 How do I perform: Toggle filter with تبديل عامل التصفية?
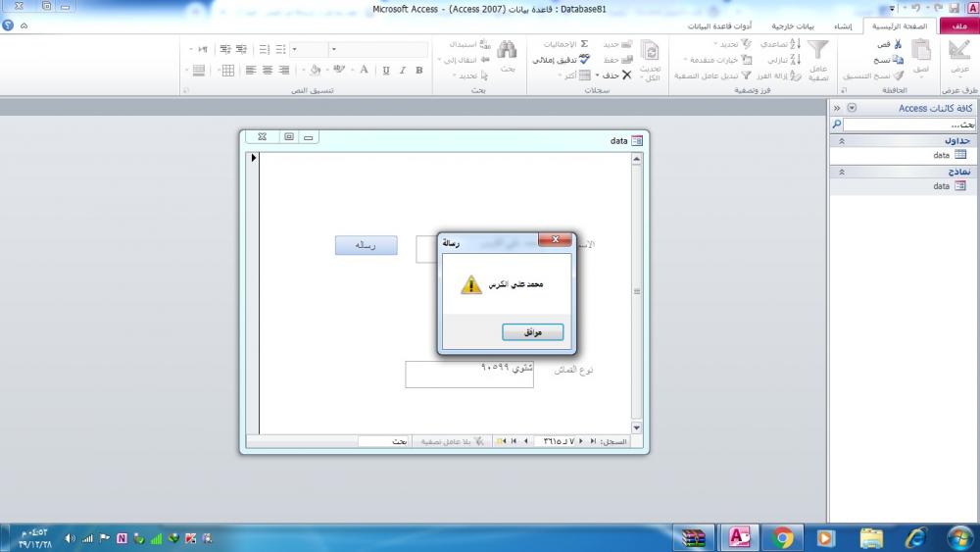point(713,75)
